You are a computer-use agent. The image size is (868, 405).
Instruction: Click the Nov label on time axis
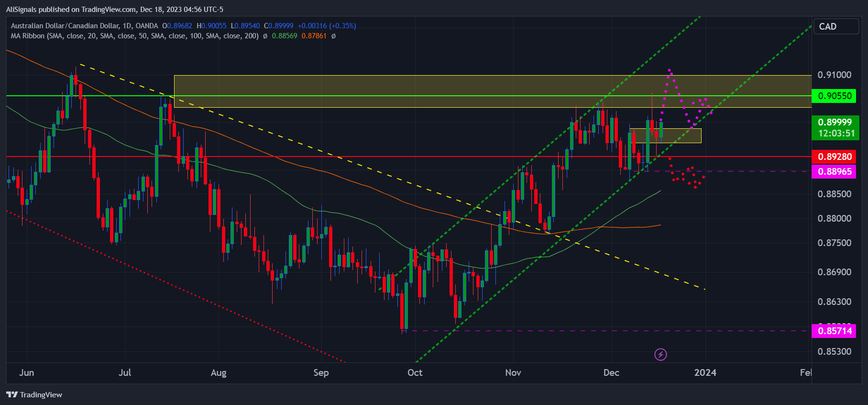[513, 372]
